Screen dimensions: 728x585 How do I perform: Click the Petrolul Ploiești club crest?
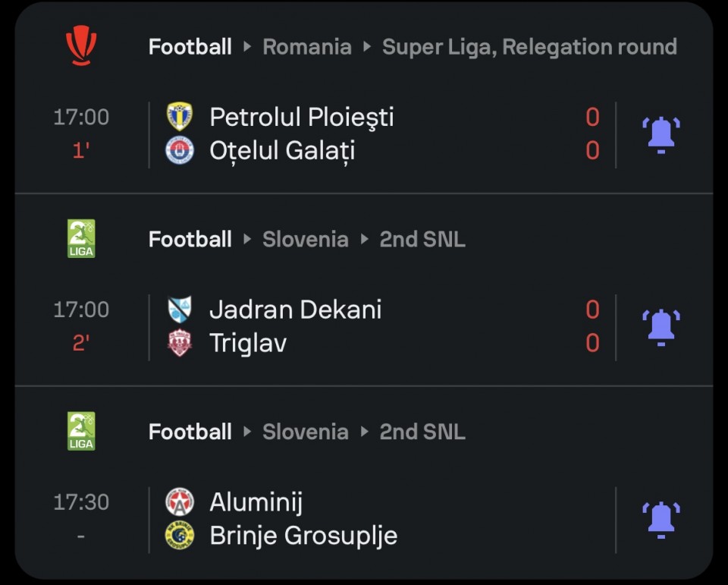(180, 116)
